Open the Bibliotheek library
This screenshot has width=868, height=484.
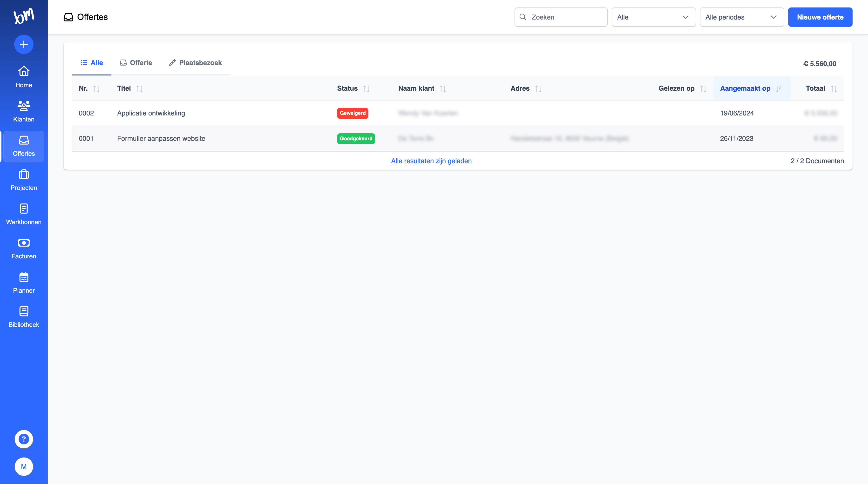[24, 317]
